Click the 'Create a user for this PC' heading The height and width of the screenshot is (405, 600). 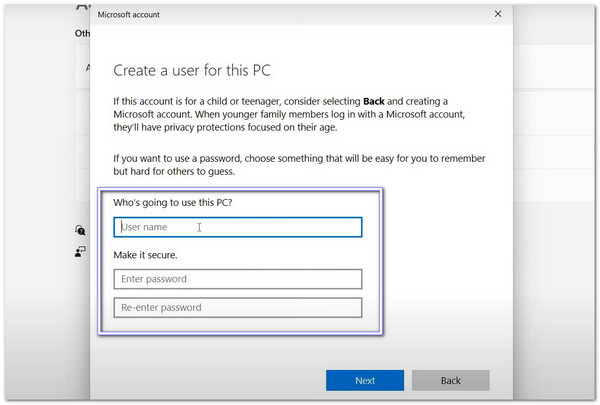(191, 70)
